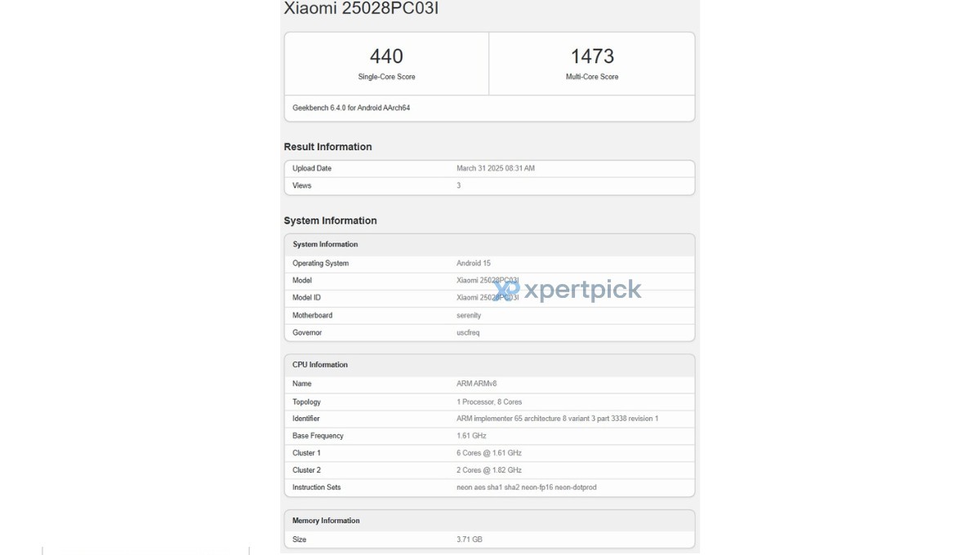
Task: Click the Governor value uscfreq
Action: (468, 333)
